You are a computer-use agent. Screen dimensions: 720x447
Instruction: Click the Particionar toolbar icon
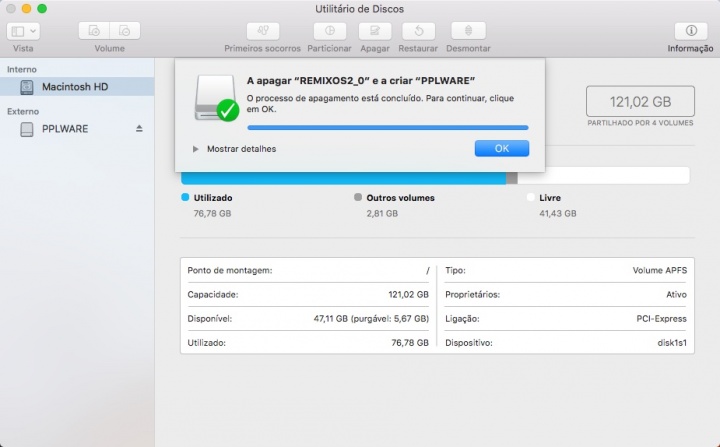click(x=329, y=31)
